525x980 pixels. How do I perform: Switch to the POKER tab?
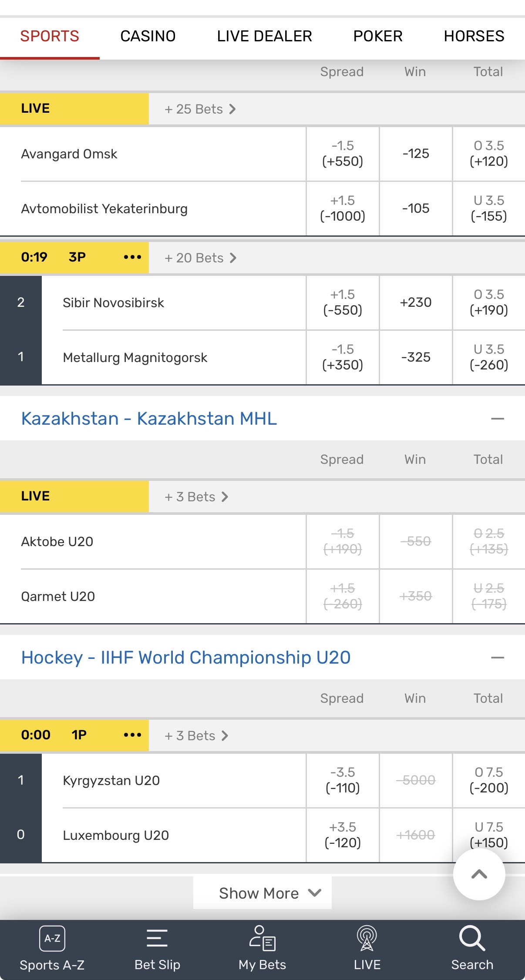click(x=378, y=36)
